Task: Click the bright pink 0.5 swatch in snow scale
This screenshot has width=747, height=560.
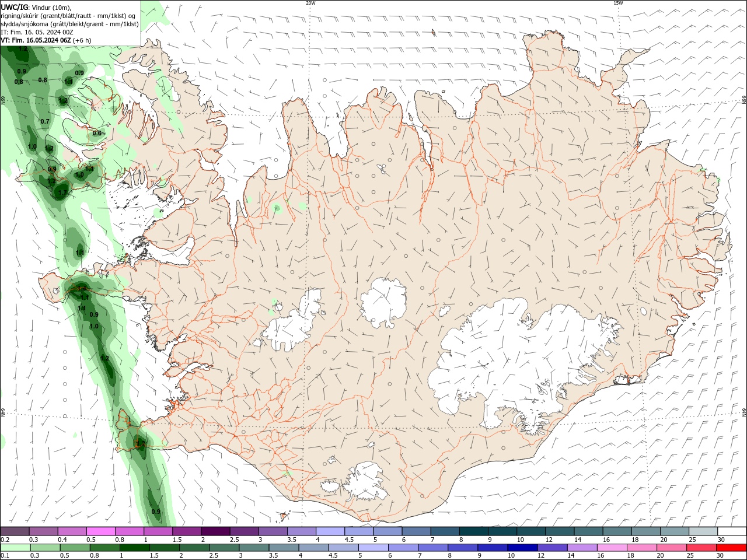Action: click(x=100, y=531)
